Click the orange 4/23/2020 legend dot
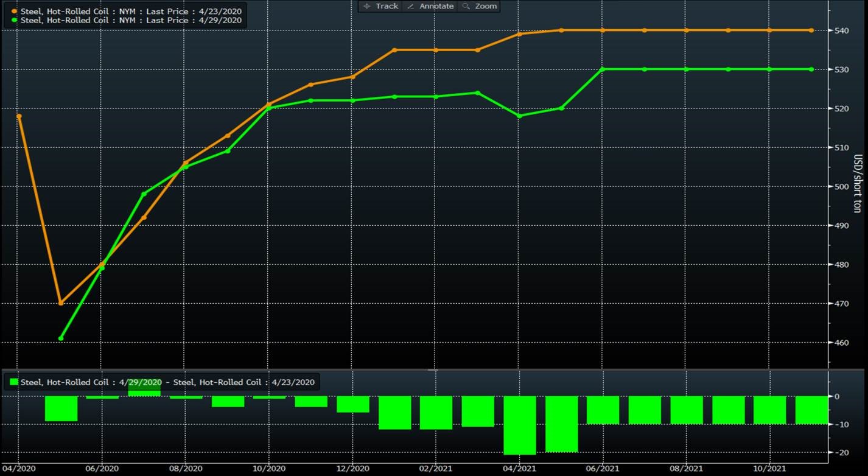The width and height of the screenshot is (868, 476). click(x=15, y=11)
